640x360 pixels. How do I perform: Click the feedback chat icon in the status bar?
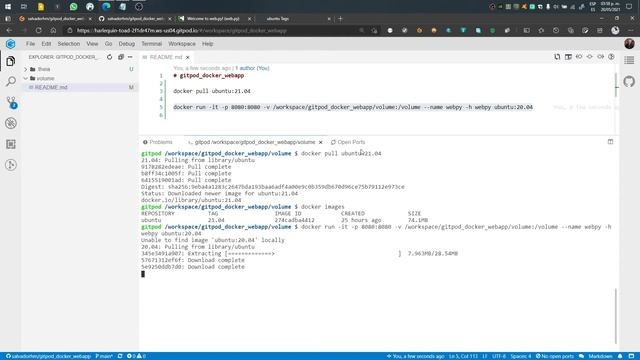581,356
